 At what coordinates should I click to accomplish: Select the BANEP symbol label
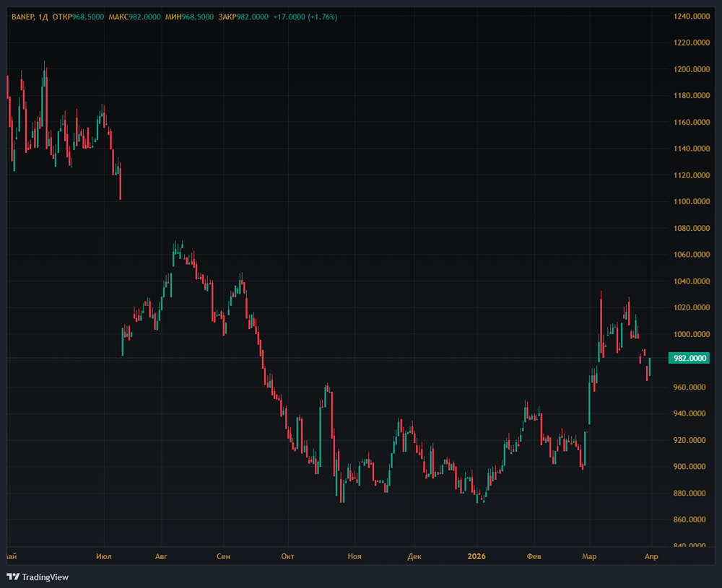(24, 17)
